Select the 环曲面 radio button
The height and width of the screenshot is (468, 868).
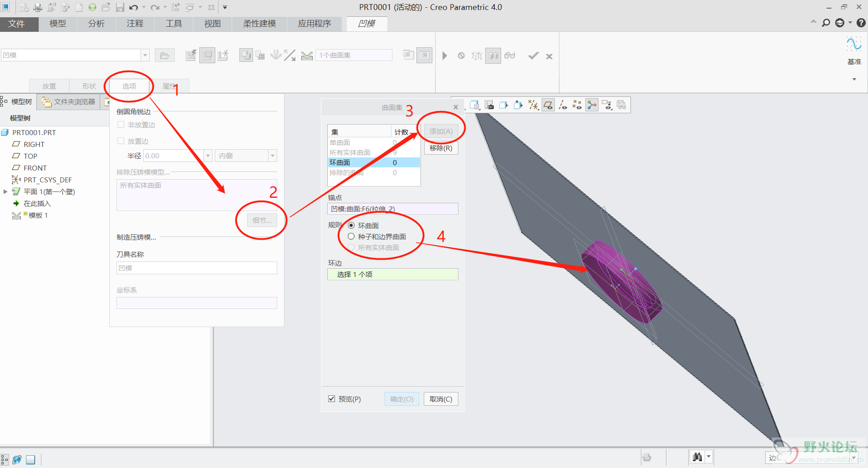coord(351,225)
